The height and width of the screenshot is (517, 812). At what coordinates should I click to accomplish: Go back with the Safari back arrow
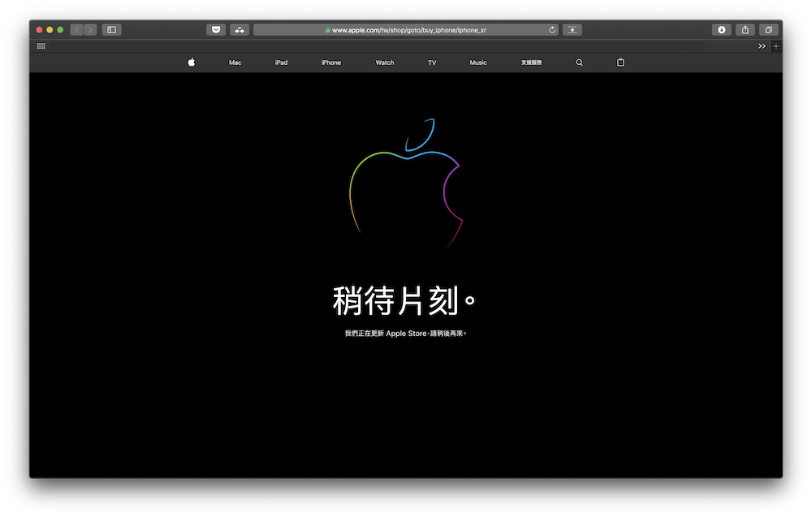click(76, 30)
